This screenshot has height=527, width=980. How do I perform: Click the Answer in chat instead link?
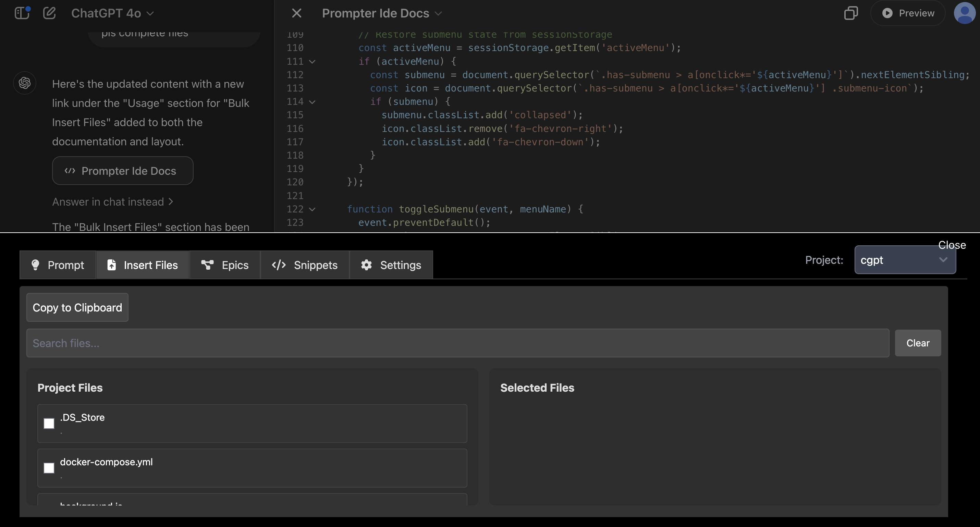coord(113,202)
